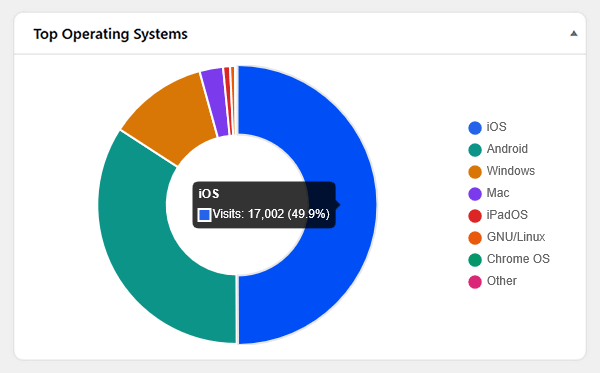Toggle Android legend teal circle
The height and width of the screenshot is (373, 600).
coord(475,150)
